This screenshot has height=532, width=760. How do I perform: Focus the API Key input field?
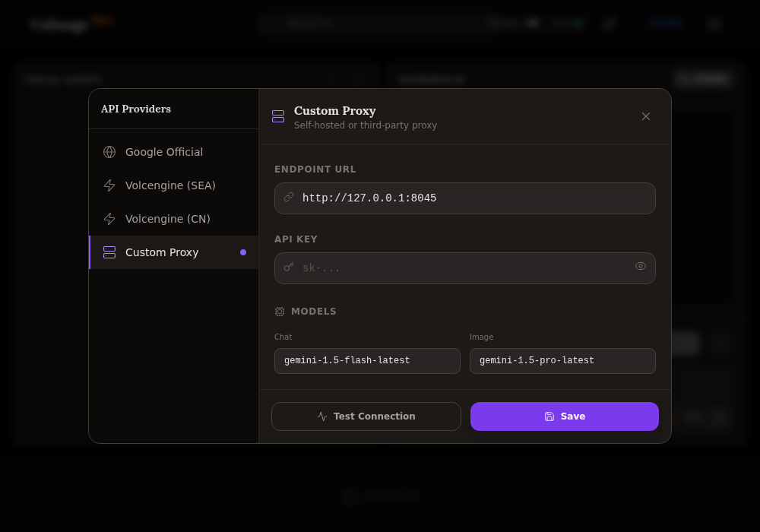[x=465, y=268]
